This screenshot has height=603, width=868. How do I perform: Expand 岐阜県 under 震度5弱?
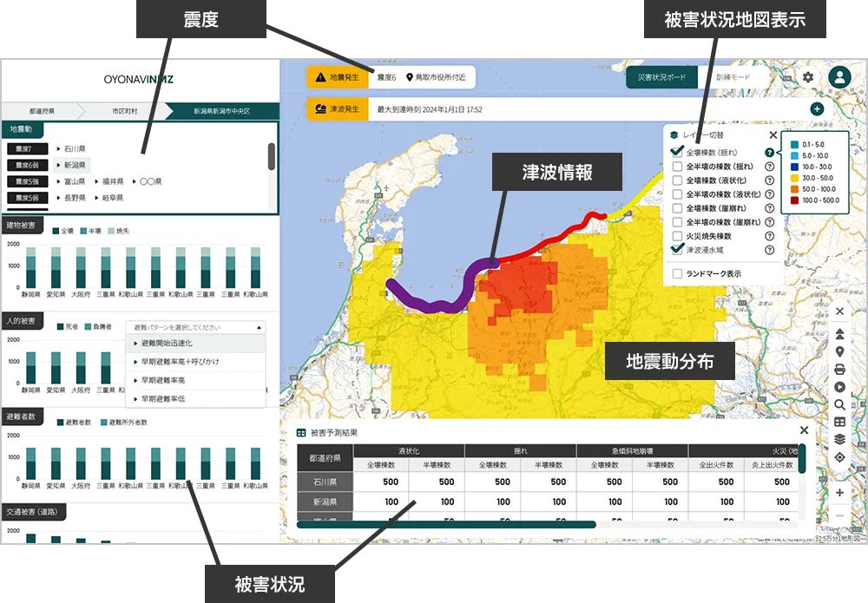(109, 198)
